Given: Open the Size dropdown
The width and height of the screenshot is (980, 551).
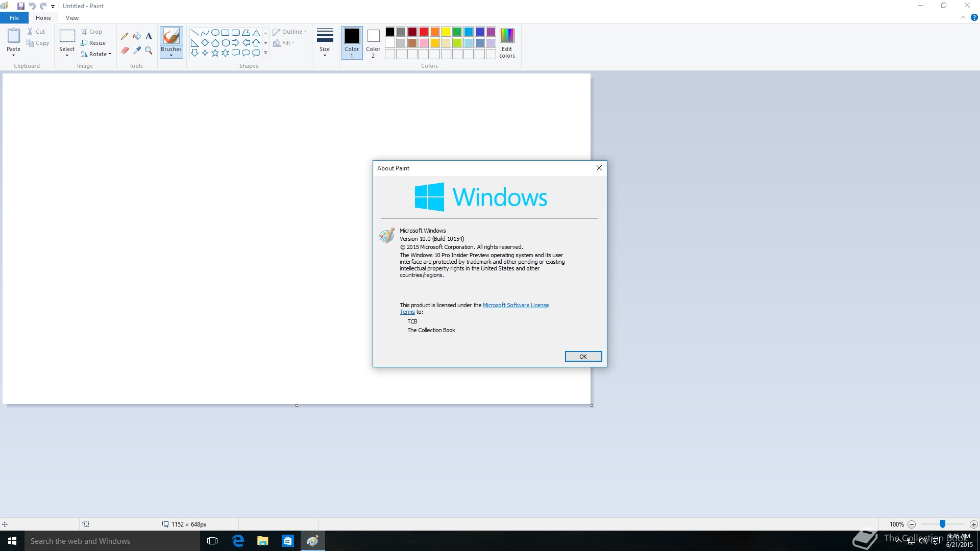Looking at the screenshot, I should pos(325,43).
